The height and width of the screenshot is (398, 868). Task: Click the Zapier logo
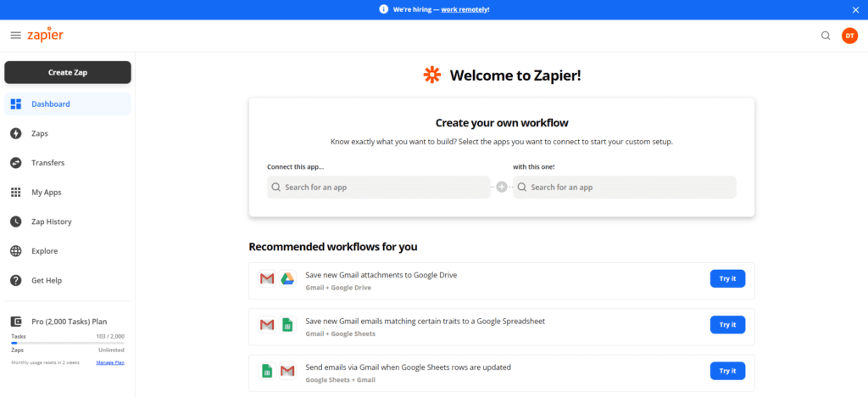coord(45,35)
